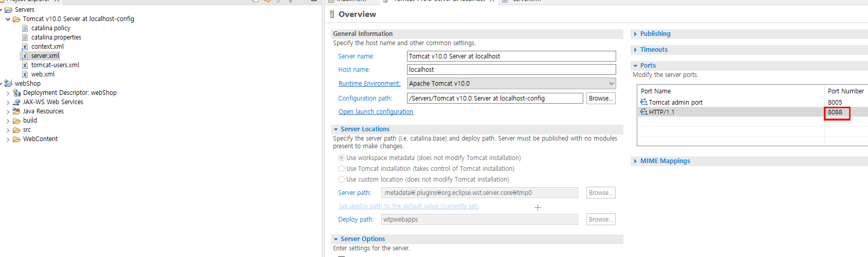Collapse the Server Options section
Viewport: 868px width, 257px height.
point(336,239)
